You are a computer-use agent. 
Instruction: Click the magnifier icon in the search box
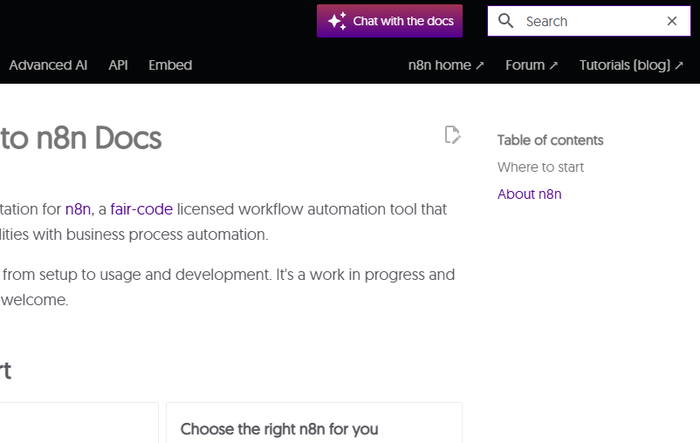point(506,21)
